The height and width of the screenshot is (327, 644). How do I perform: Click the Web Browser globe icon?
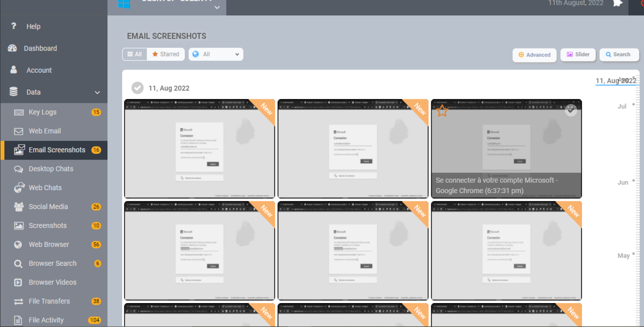(x=18, y=245)
